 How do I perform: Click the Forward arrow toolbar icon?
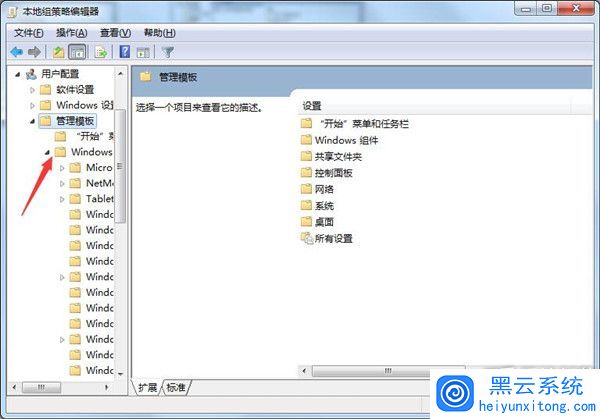pos(34,52)
